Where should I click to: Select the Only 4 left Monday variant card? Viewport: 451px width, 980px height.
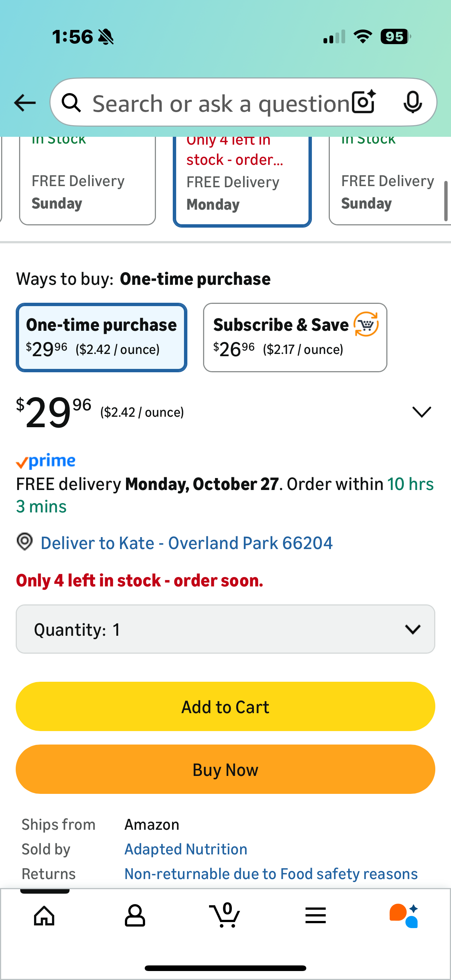242,182
